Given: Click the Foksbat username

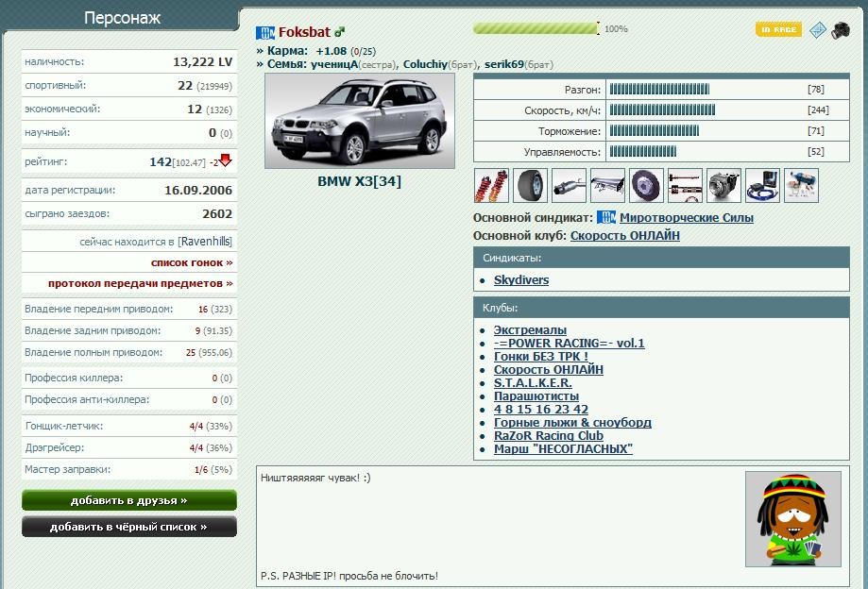Looking at the screenshot, I should click(x=304, y=33).
